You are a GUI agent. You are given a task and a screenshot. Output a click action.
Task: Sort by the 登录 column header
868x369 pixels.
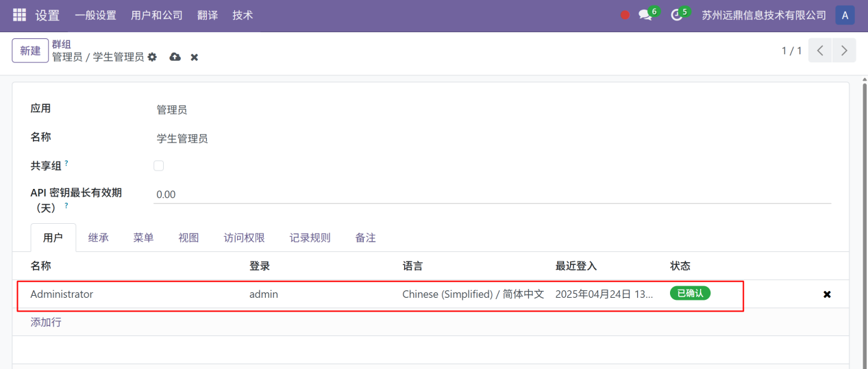coord(260,266)
